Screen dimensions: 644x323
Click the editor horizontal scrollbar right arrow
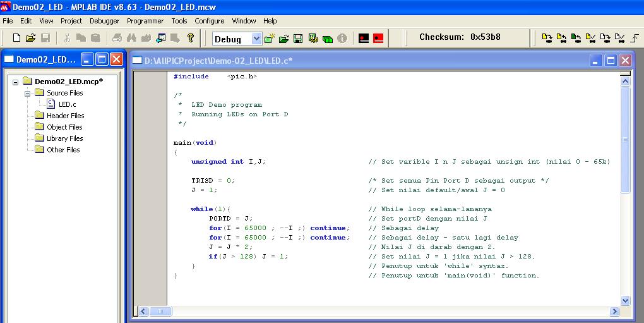[614, 312]
